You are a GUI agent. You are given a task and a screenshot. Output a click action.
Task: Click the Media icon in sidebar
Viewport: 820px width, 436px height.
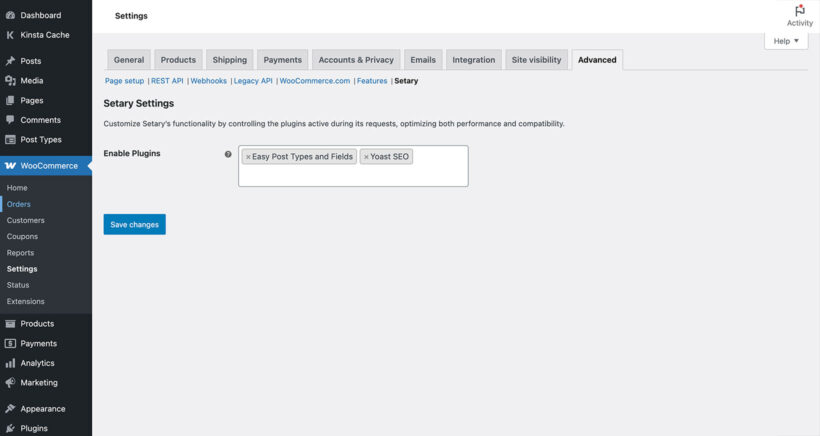click(10, 81)
